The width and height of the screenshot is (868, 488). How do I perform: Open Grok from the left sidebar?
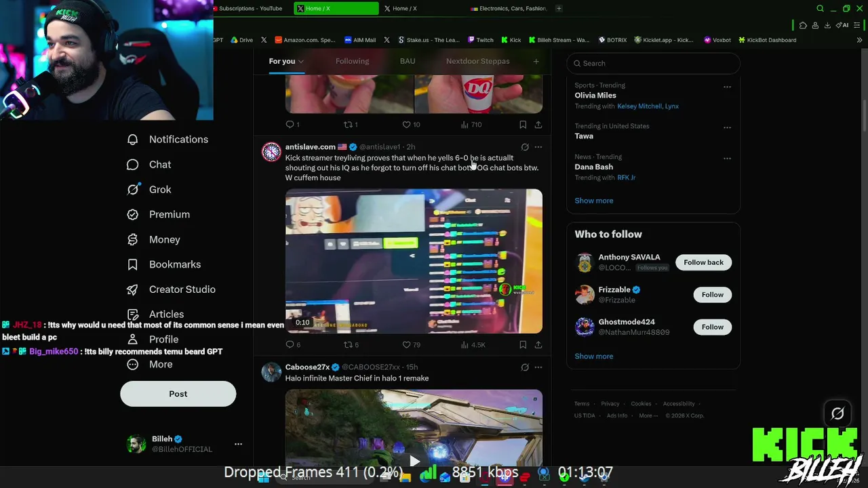click(x=149, y=190)
